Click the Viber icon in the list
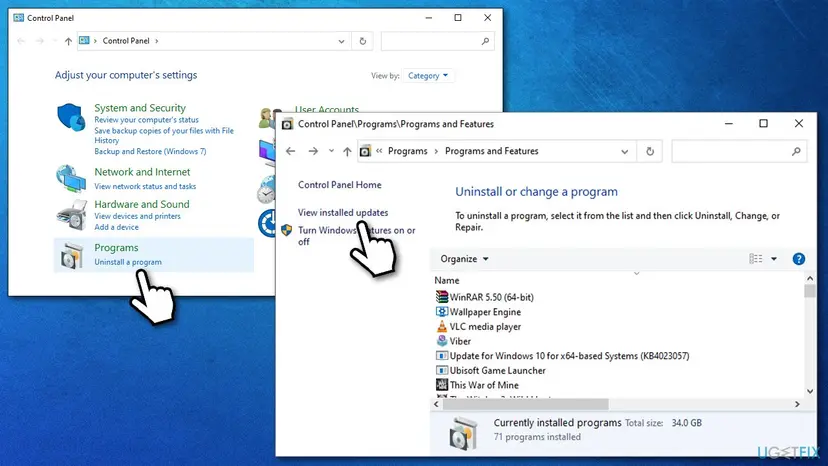Screen dimensions: 828x466 pyautogui.click(x=441, y=341)
